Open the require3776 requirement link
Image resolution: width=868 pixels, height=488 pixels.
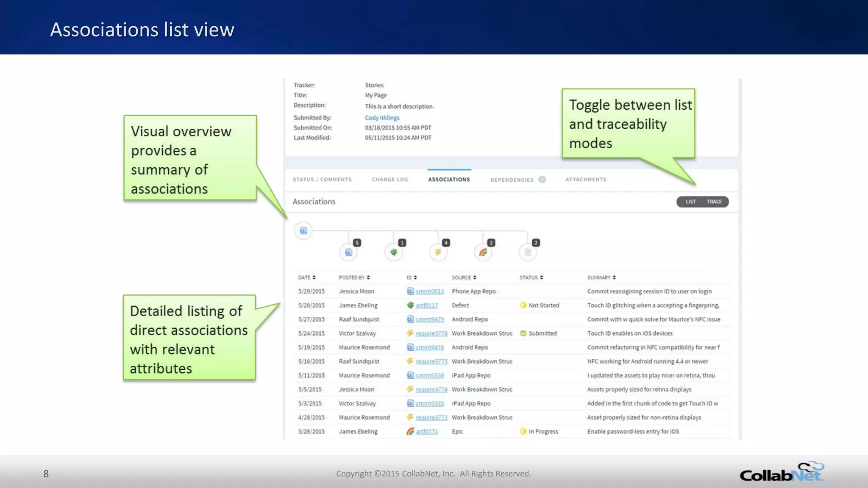[431, 333]
